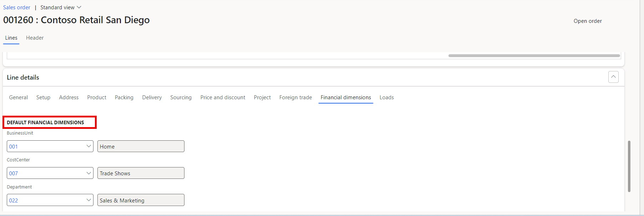Click the vertical page scrollbar

(x=629, y=166)
